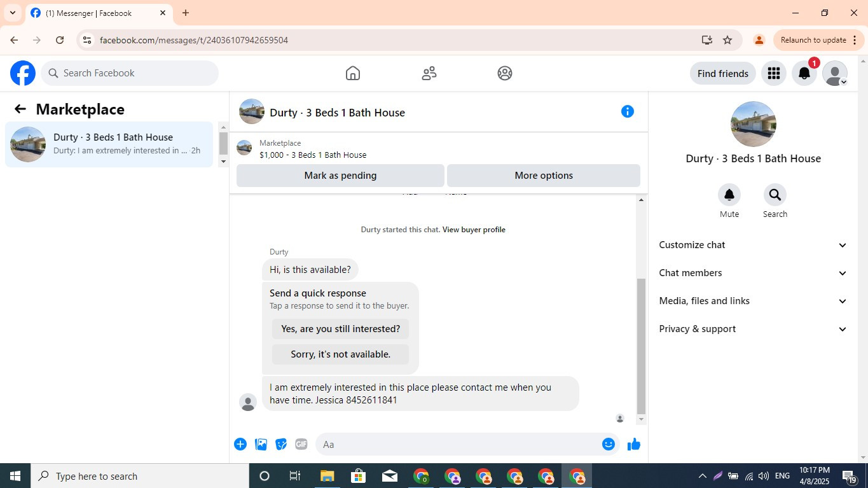Open the Groups icon in top navigation

click(x=505, y=73)
